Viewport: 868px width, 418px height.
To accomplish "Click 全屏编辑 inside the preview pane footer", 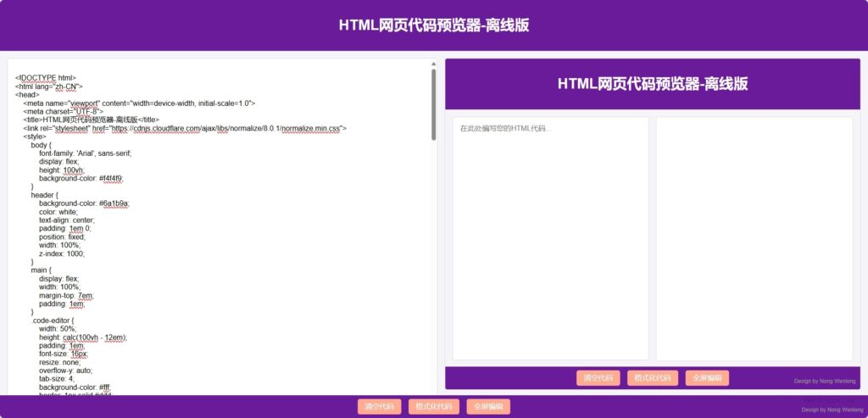I will [707, 378].
